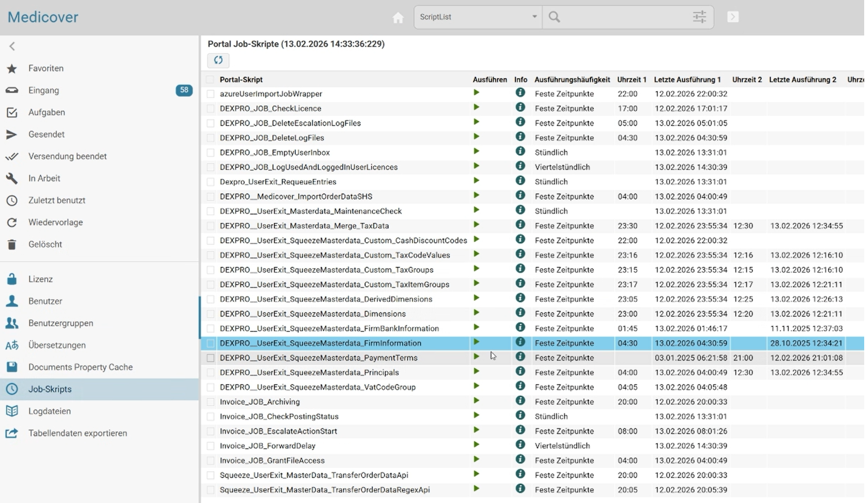The height and width of the screenshot is (503, 868).
Task: Tick the checkbox for DEXPRO_JOB_EmptyUserInbox
Action: (210, 153)
